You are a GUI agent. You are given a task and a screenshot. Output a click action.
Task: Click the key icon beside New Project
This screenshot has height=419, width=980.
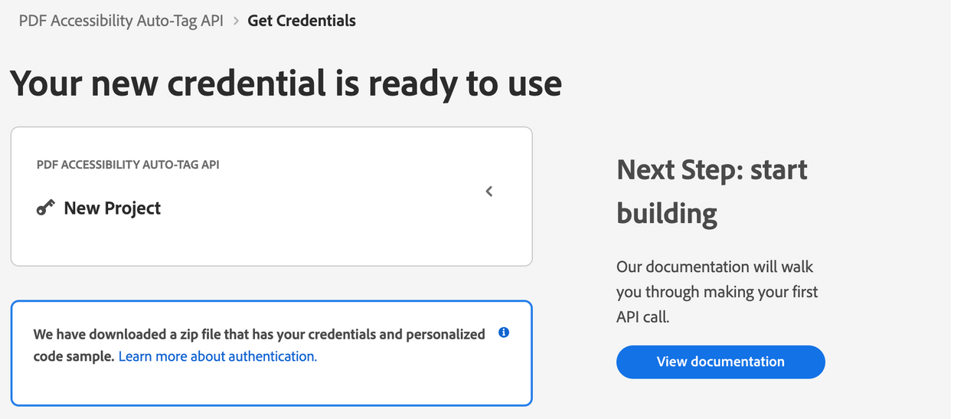coord(45,208)
